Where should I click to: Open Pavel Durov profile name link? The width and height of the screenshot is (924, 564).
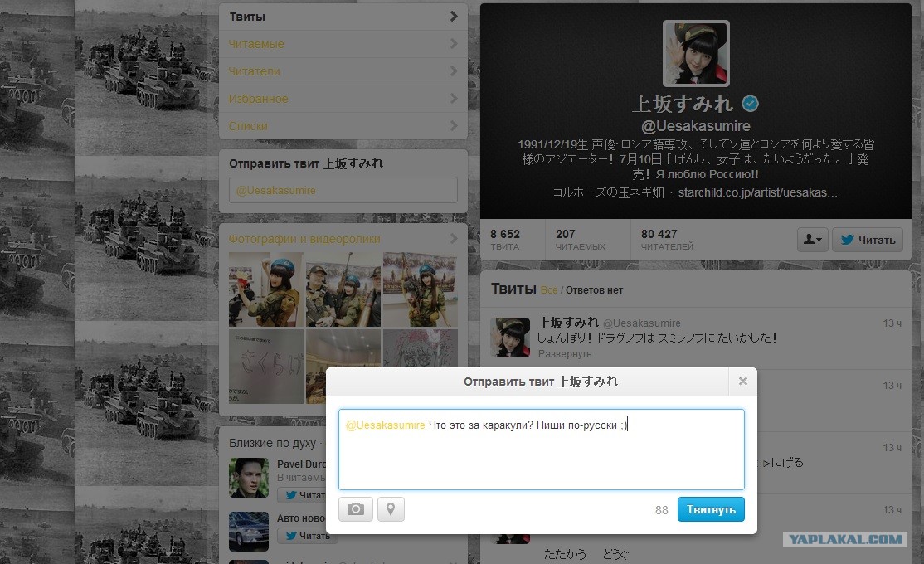coord(301,464)
